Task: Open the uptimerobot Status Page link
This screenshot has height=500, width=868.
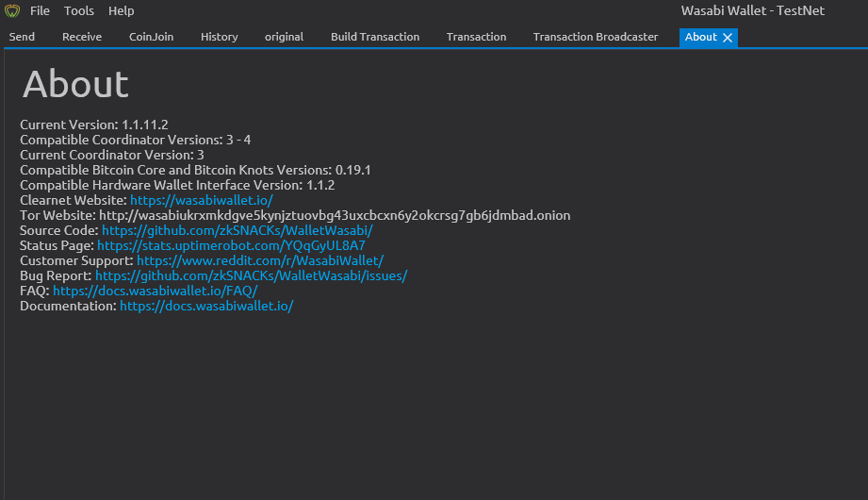Action: (232, 245)
